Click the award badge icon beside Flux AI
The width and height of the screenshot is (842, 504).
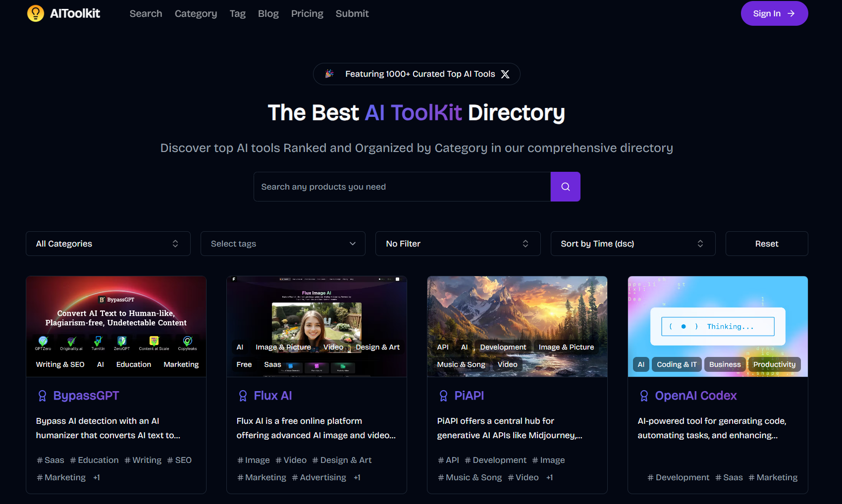click(243, 396)
